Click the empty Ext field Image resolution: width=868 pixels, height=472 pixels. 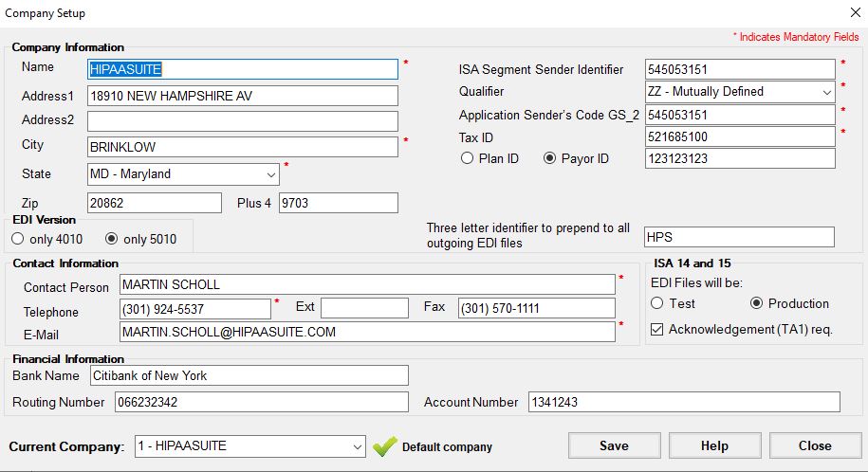pos(365,308)
